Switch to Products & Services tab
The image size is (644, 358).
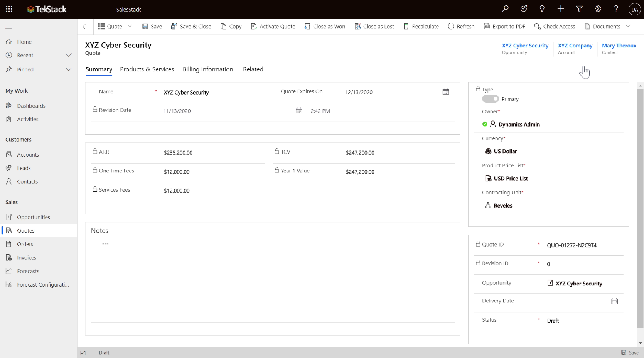coord(147,69)
